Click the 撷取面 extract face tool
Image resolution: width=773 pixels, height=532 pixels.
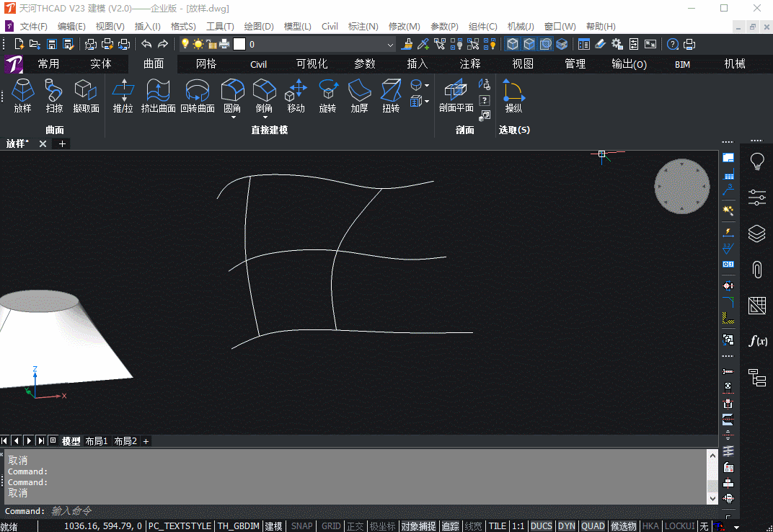87,96
